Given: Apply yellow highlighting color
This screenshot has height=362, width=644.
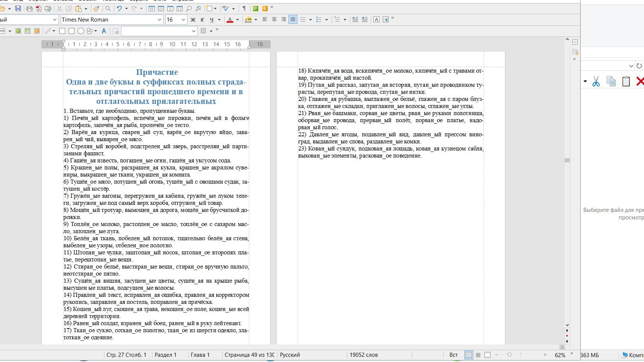Looking at the screenshot, I should coord(248,20).
